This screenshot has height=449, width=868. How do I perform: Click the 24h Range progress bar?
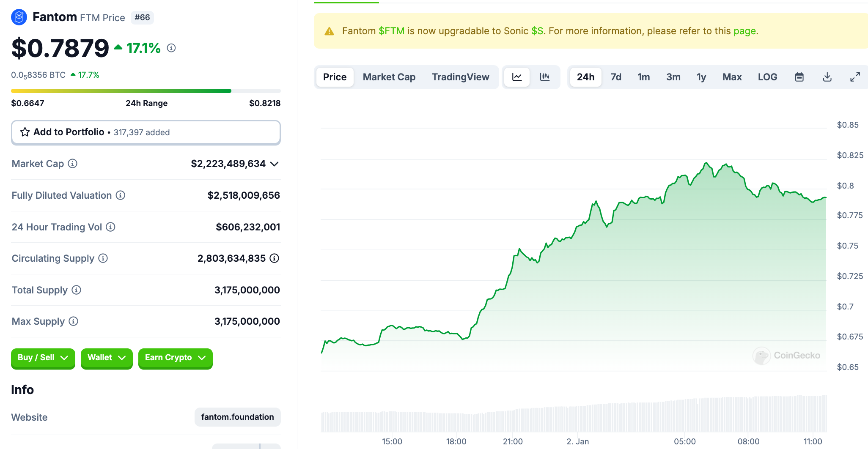(146, 91)
